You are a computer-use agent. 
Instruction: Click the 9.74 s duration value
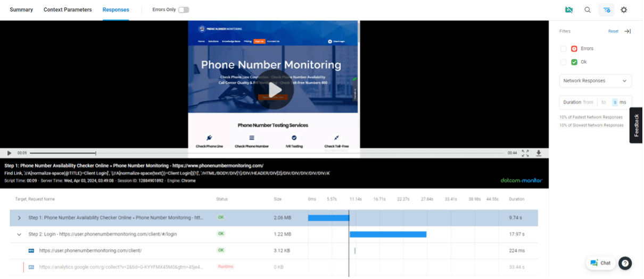[517, 218]
